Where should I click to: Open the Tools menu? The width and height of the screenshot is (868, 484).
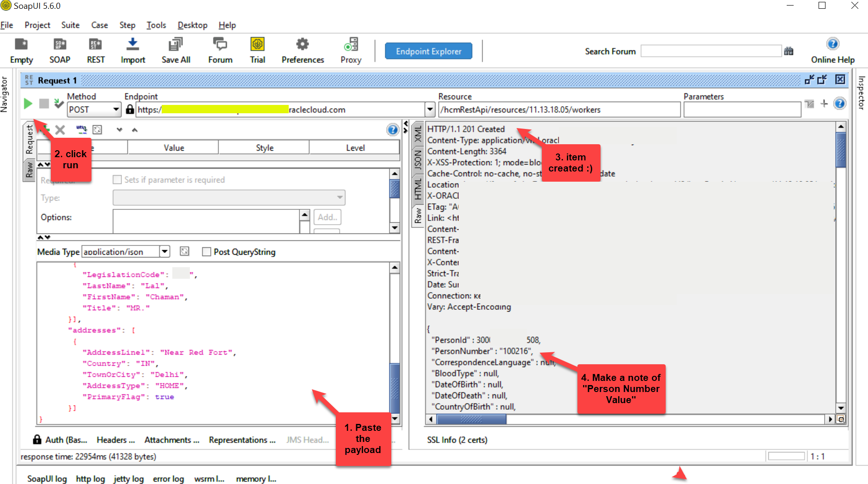(x=156, y=25)
